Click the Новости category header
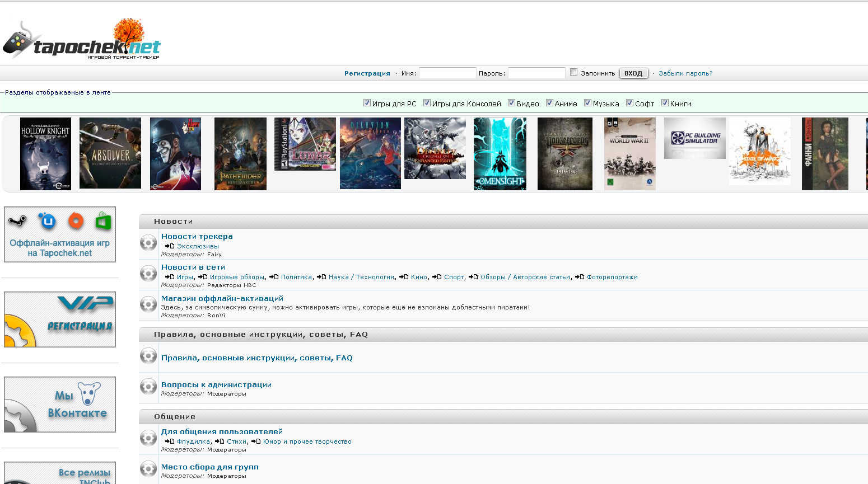The image size is (868, 484). coord(174,222)
